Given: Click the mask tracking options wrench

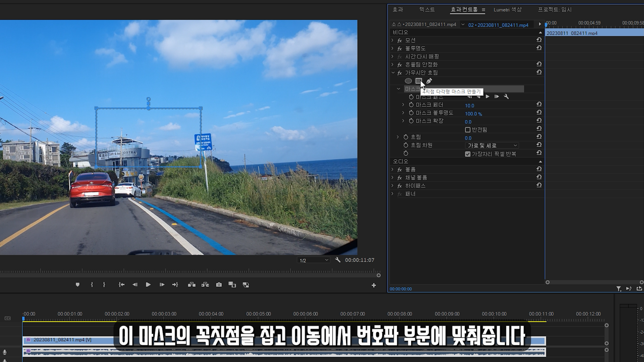Looking at the screenshot, I should [x=506, y=97].
